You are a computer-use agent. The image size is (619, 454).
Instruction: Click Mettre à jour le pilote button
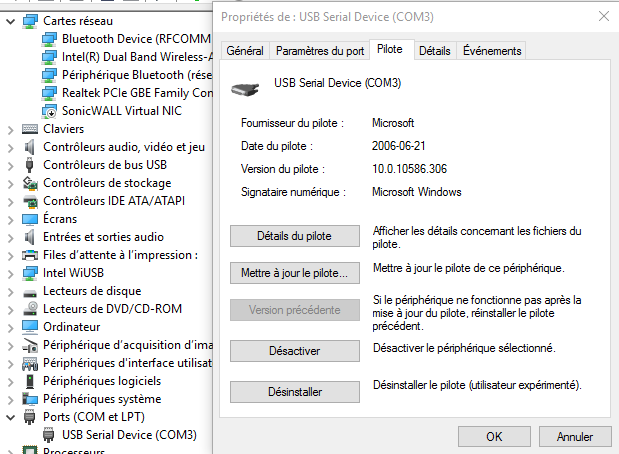point(294,272)
